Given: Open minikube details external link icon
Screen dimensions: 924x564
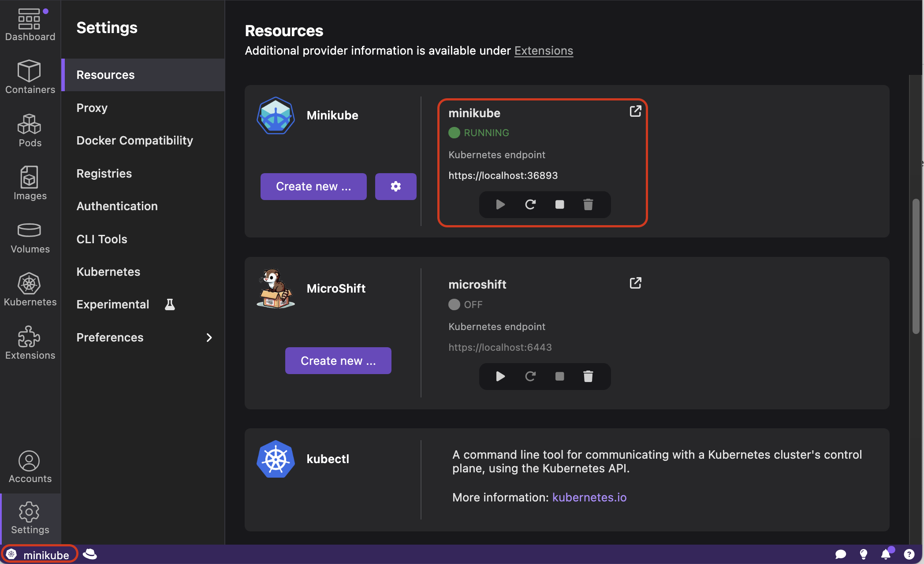Looking at the screenshot, I should [635, 111].
